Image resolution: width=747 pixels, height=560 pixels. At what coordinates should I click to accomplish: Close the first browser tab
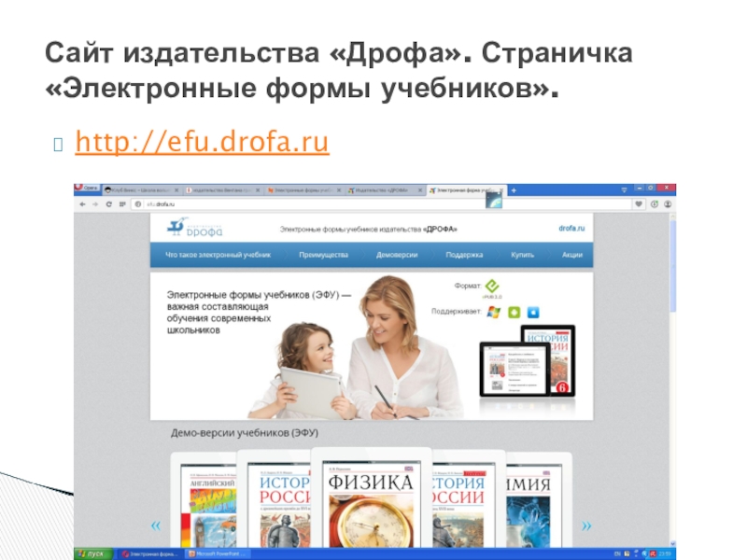pyautogui.click(x=176, y=190)
